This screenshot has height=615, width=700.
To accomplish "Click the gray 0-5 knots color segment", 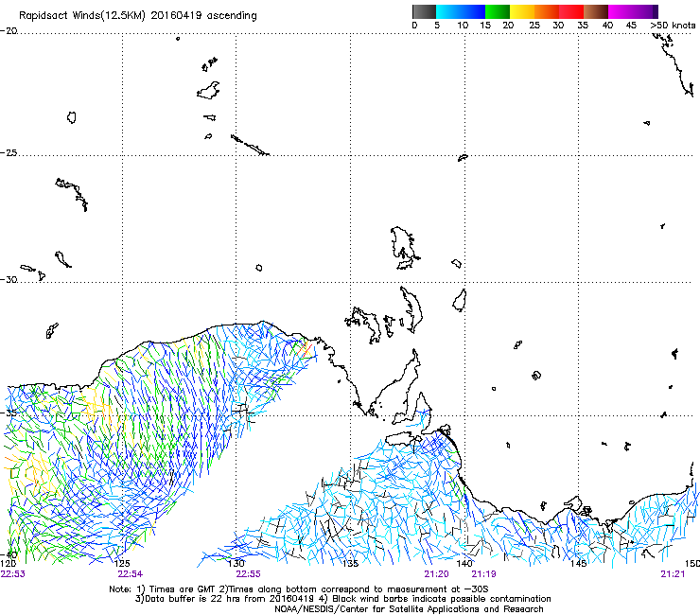I will pyautogui.click(x=424, y=11).
